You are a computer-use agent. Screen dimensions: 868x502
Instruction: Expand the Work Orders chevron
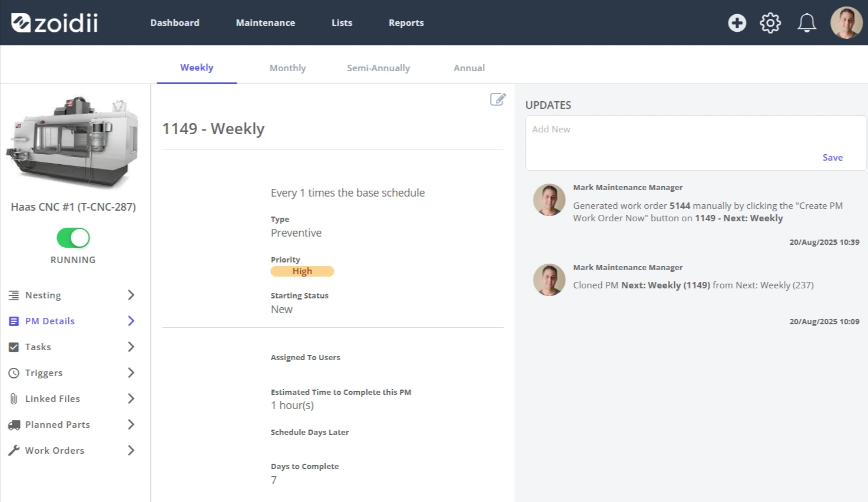pyautogui.click(x=131, y=450)
